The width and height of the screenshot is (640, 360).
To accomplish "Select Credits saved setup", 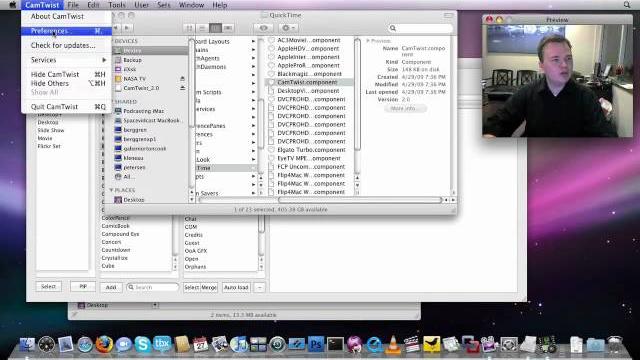I will (193, 235).
